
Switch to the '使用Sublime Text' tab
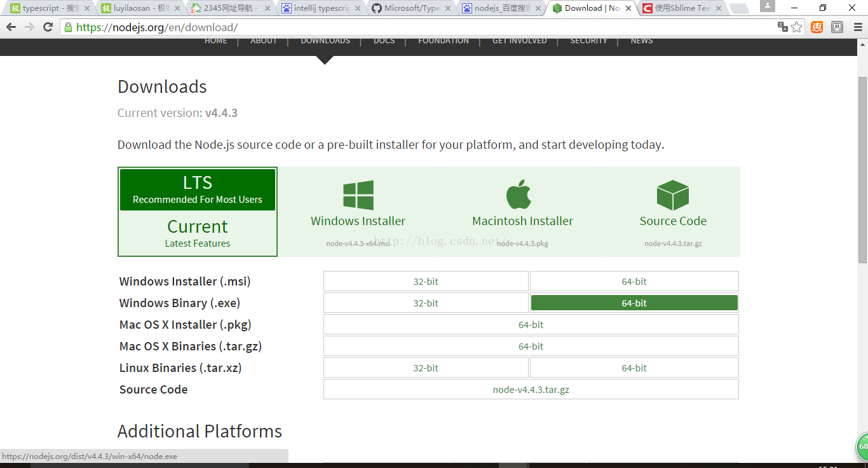coord(681,8)
